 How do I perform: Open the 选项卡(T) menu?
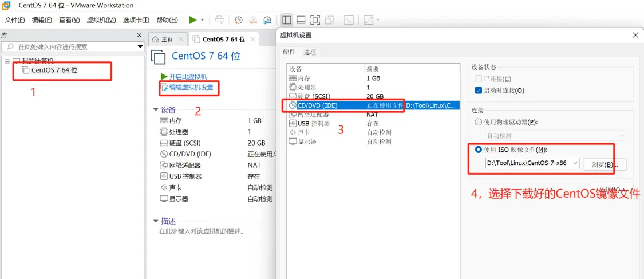136,20
